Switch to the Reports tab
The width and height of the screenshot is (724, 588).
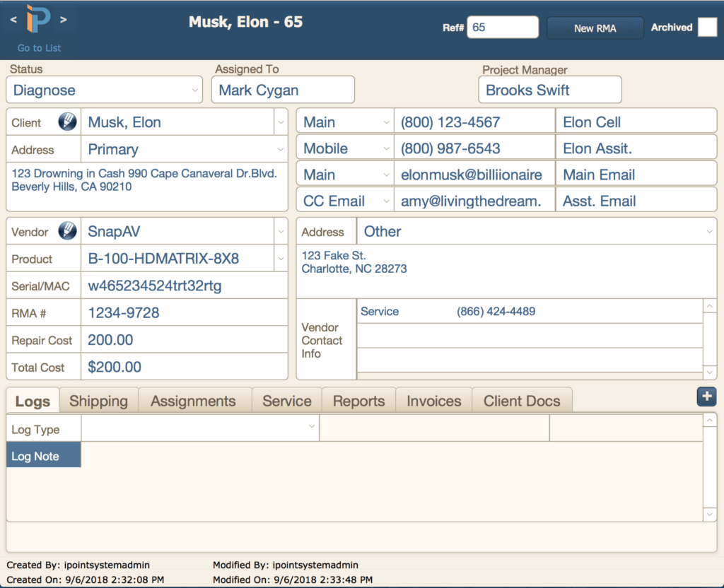358,400
